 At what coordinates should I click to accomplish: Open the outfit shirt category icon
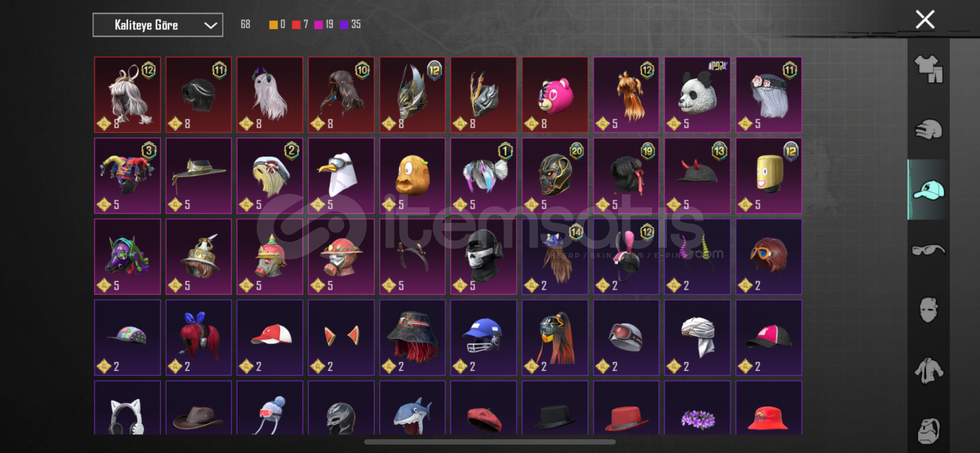click(928, 69)
